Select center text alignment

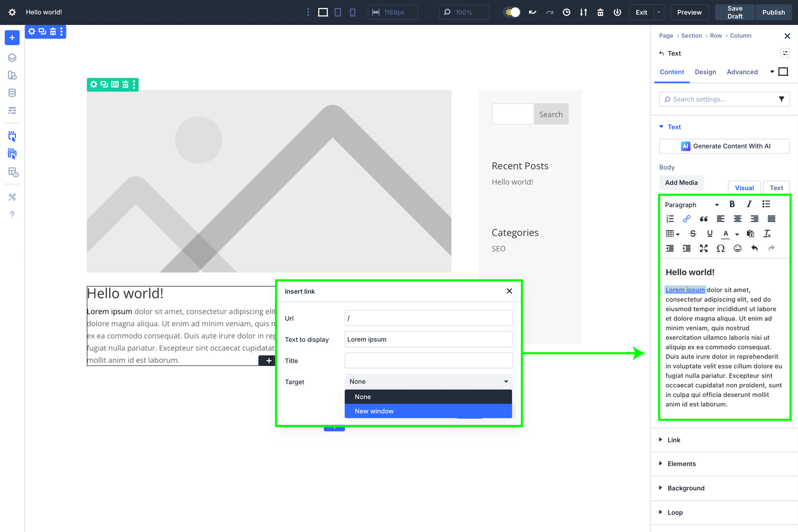(737, 219)
